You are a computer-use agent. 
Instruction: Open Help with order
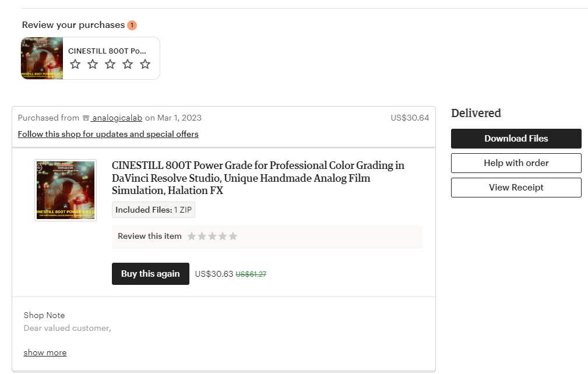pyautogui.click(x=516, y=163)
